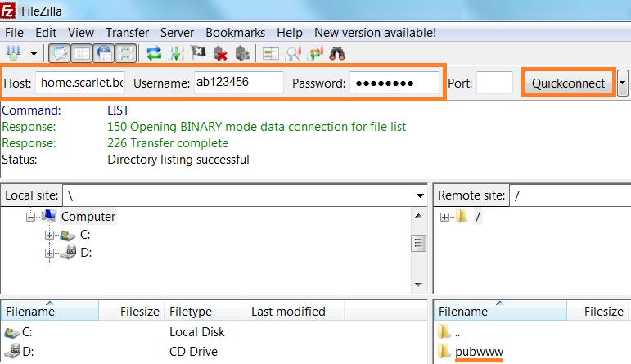This screenshot has height=364, width=631.
Task: Select the remote root folder '/'
Action: click(478, 218)
